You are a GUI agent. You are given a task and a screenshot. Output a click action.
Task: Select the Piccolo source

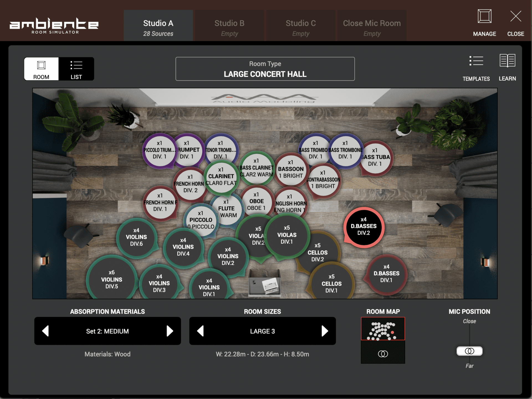point(201,220)
